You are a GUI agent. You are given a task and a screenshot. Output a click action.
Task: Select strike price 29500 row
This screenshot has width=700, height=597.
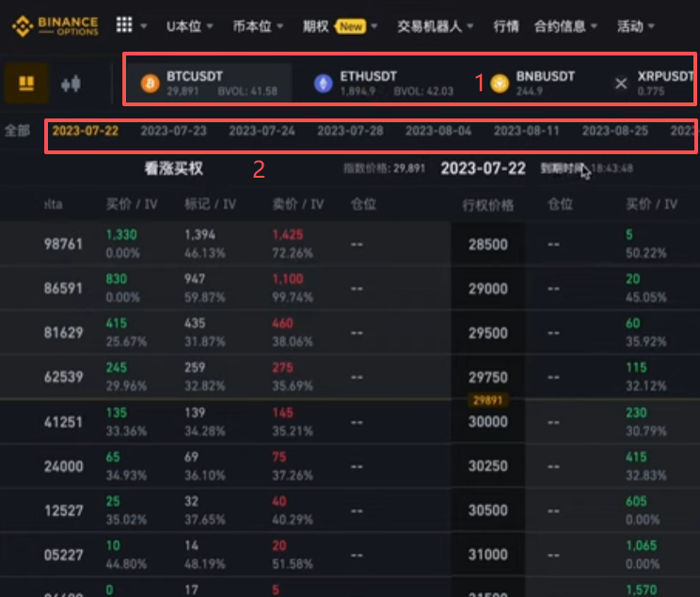point(488,333)
